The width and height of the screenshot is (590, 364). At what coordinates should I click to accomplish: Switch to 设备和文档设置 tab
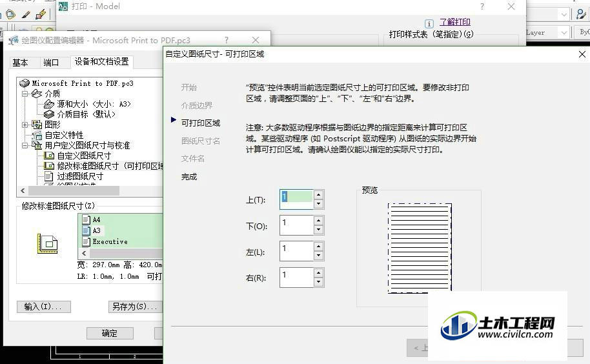tap(101, 62)
